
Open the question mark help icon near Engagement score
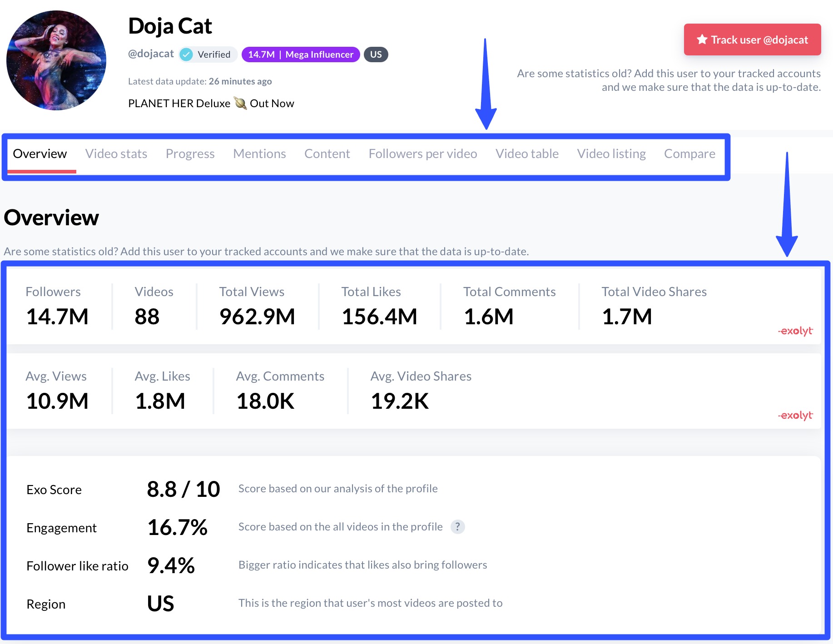tap(458, 527)
